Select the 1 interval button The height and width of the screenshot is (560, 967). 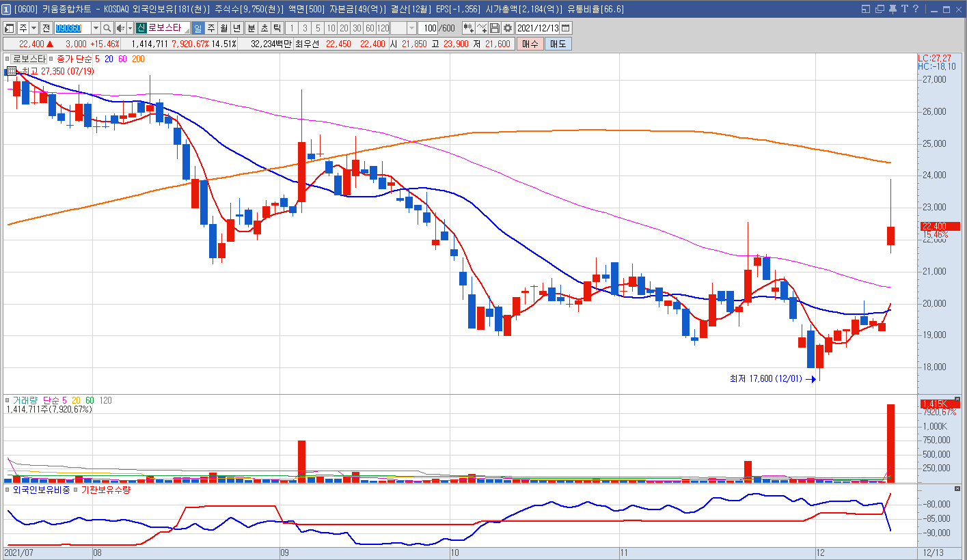tap(292, 28)
